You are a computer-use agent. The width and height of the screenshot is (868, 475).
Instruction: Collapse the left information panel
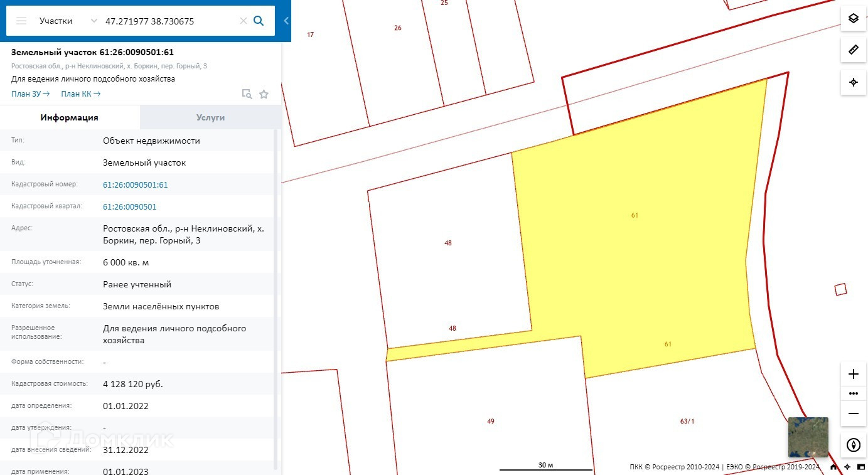click(286, 21)
